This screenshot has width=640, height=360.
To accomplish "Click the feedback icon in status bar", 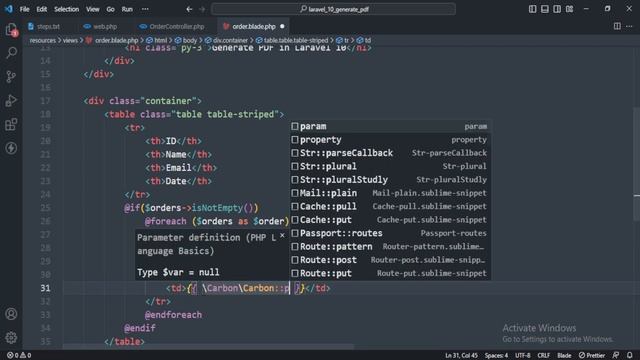I will (616, 356).
